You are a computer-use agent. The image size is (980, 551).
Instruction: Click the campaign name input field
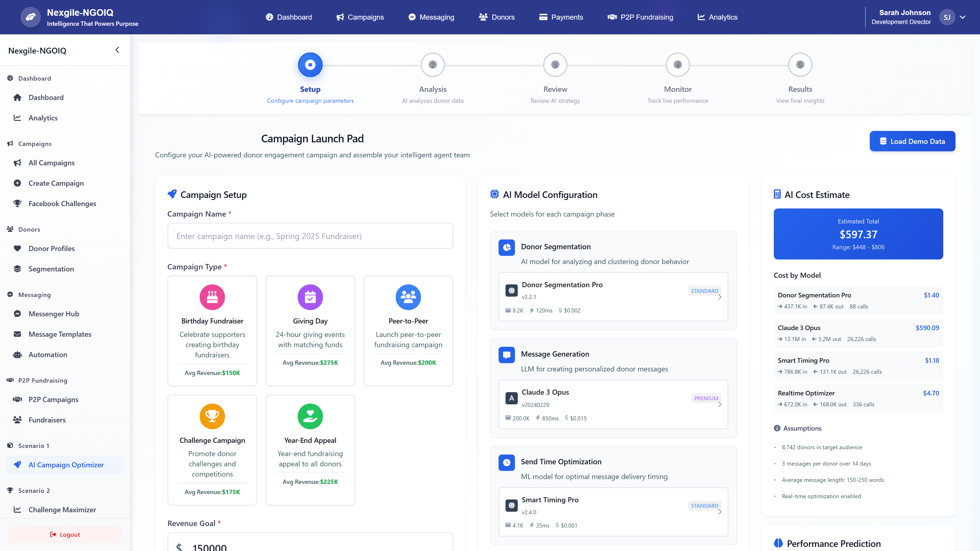pos(310,236)
